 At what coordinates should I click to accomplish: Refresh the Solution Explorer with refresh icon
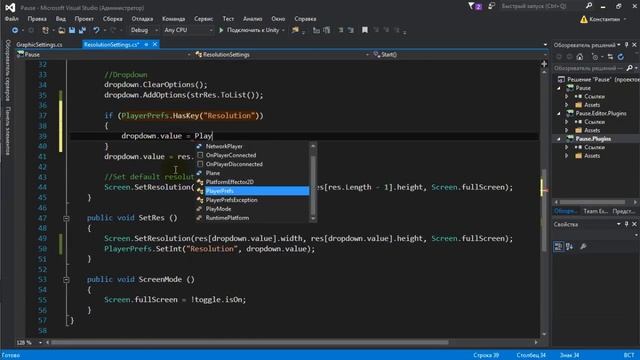620,57
